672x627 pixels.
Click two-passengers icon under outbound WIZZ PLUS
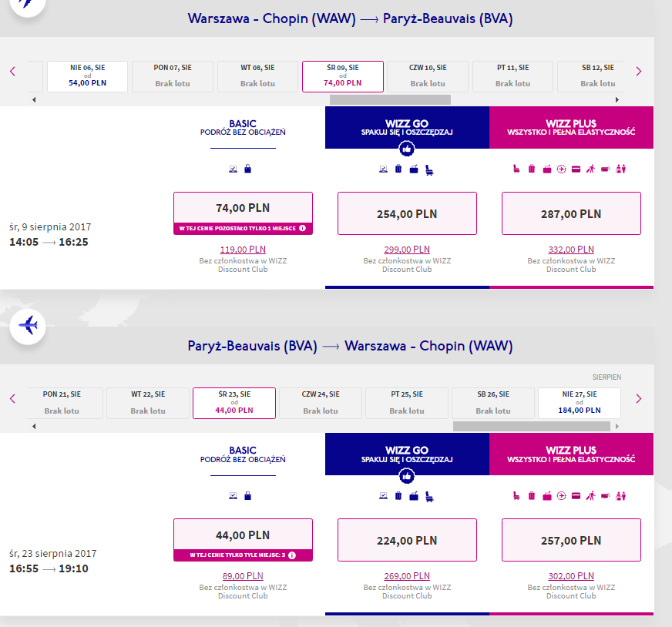pyautogui.click(x=620, y=169)
